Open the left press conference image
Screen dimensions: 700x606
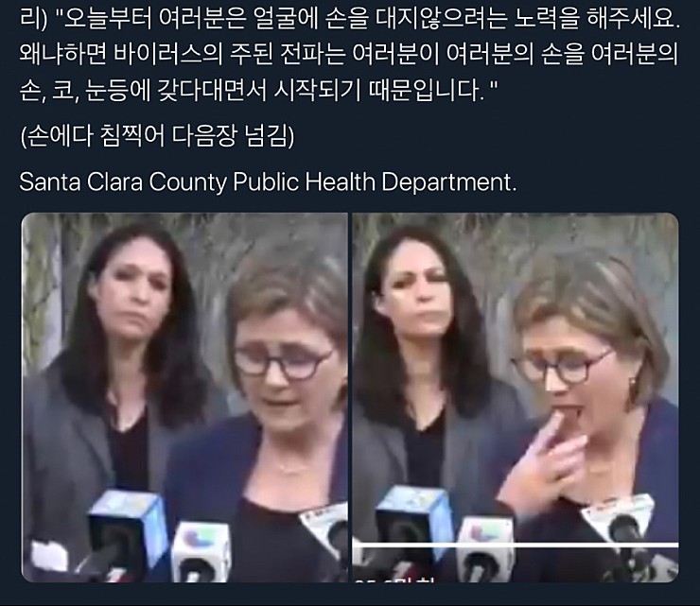[184, 397]
